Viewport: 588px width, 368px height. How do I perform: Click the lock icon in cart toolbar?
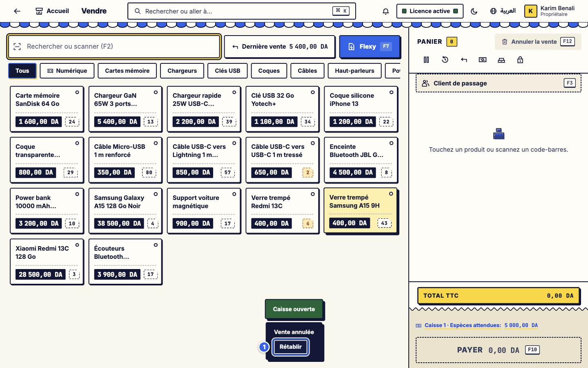click(x=520, y=60)
